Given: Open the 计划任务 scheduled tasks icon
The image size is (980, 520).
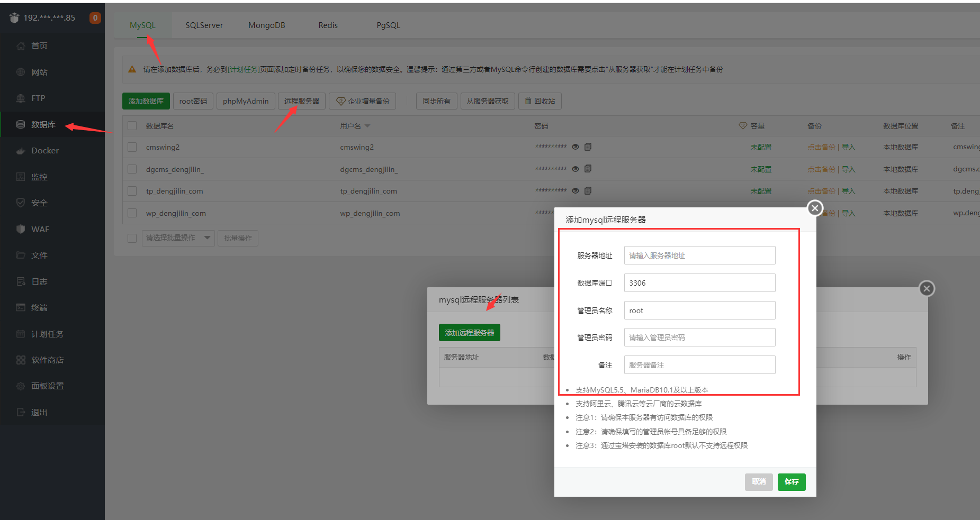Looking at the screenshot, I should 21,334.
